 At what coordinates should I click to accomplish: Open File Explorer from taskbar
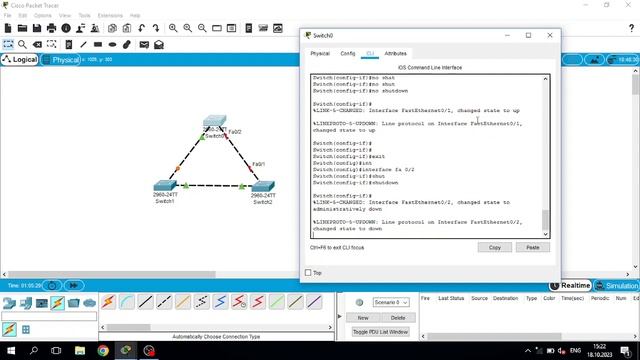[x=80, y=351]
